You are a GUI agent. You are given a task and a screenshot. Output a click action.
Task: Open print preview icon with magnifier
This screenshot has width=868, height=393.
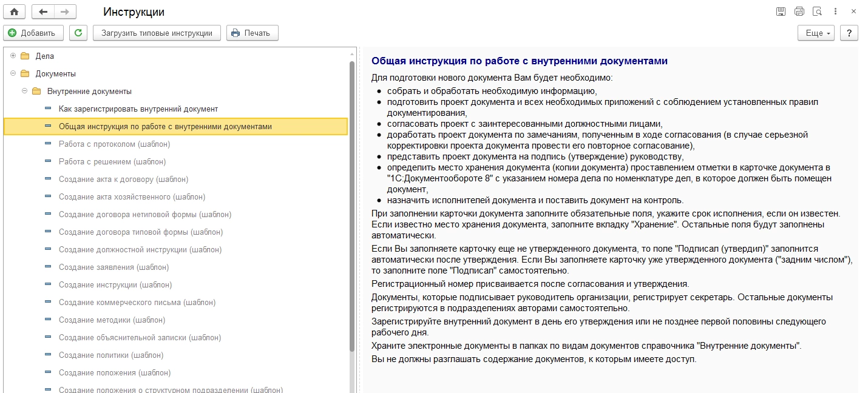click(817, 12)
